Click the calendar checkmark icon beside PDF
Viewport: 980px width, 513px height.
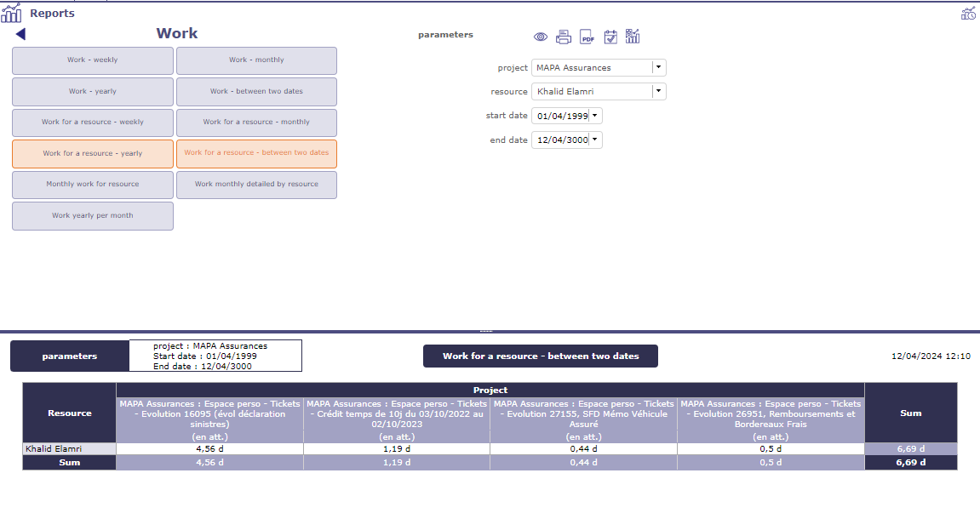[610, 37]
